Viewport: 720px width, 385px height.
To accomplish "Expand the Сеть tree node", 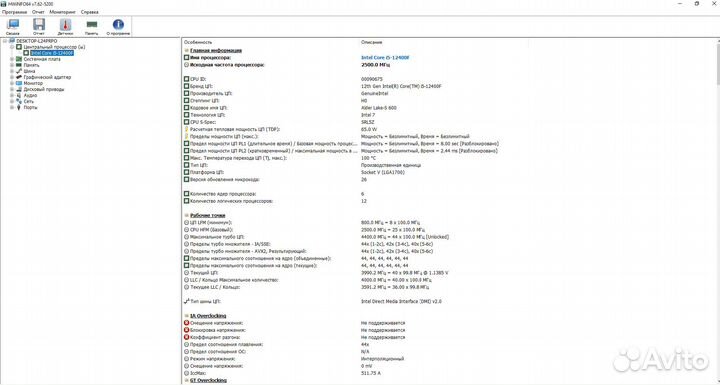I will coord(12,101).
